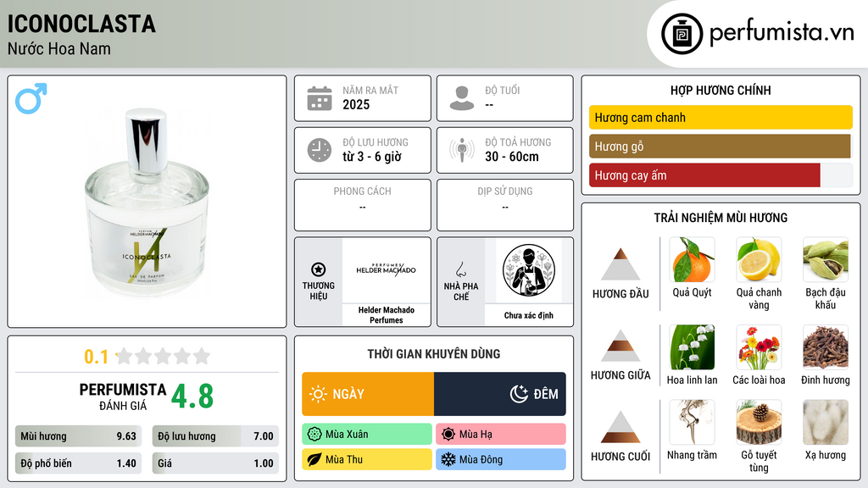Click the Phong cách box
This screenshot has height=488, width=868.
363,205
